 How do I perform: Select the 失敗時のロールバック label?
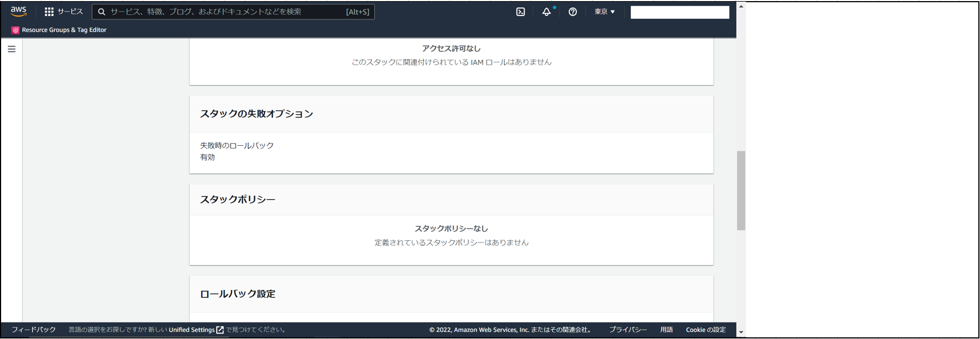[237, 146]
